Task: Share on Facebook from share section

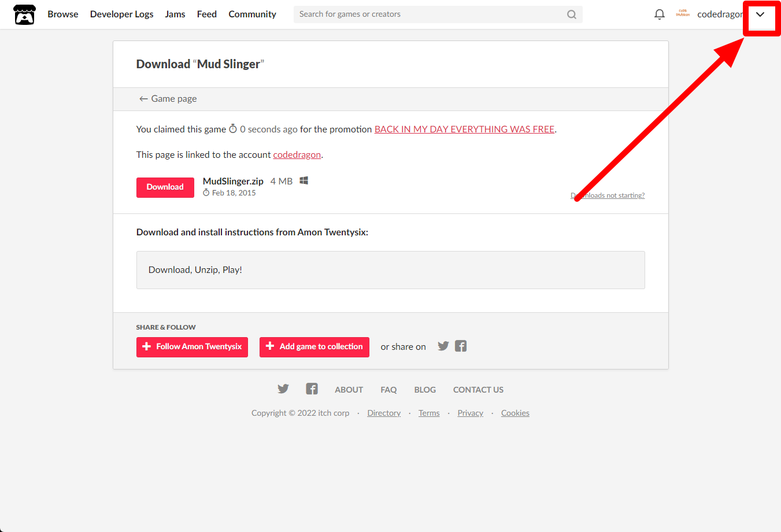Action: [461, 346]
